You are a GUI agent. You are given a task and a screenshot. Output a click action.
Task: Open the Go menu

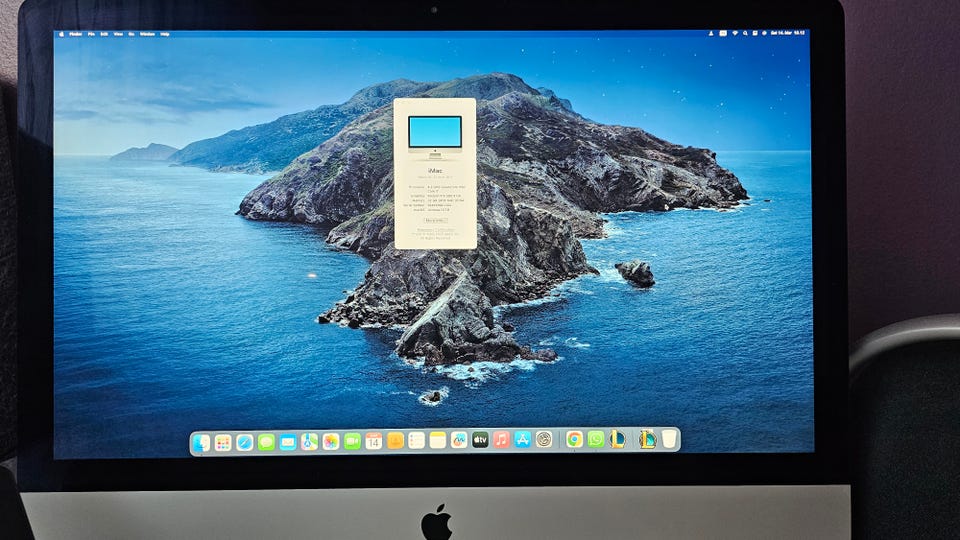[x=131, y=34]
